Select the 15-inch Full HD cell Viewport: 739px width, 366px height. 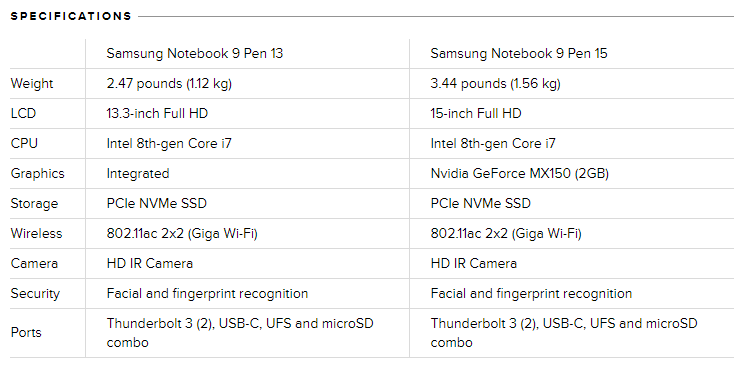pos(476,114)
